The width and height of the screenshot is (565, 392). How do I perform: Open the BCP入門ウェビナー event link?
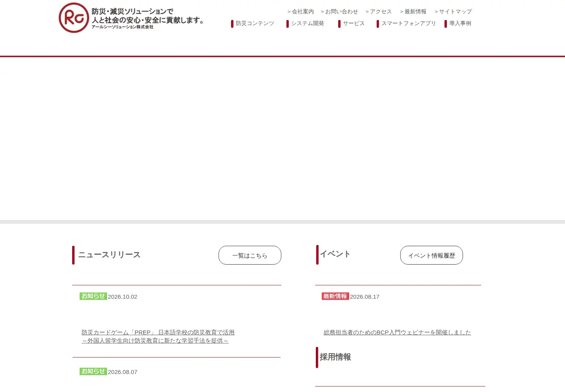[397, 332]
